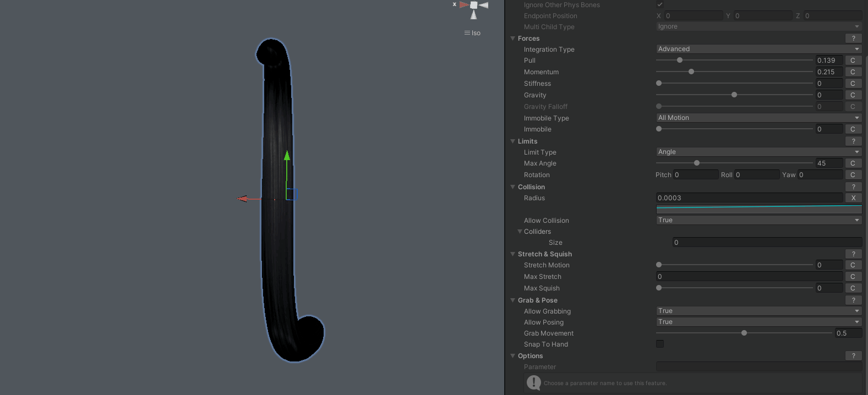Toggle the Snap To Hand checkbox
868x395 pixels.
click(x=660, y=344)
